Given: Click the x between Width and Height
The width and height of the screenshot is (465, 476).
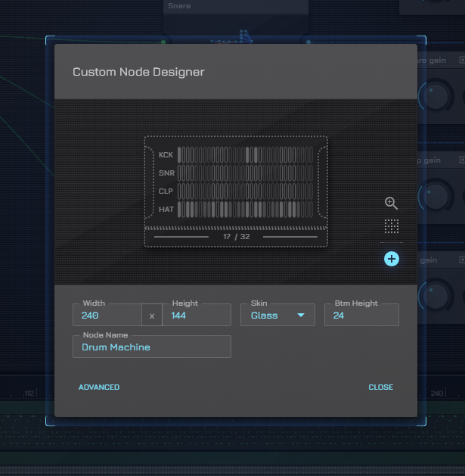Looking at the screenshot, I should click(x=152, y=316).
